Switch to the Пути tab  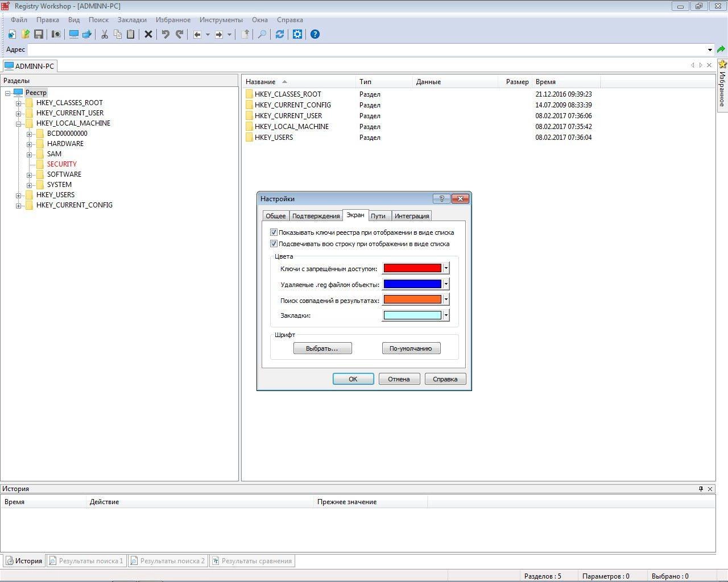(x=378, y=216)
